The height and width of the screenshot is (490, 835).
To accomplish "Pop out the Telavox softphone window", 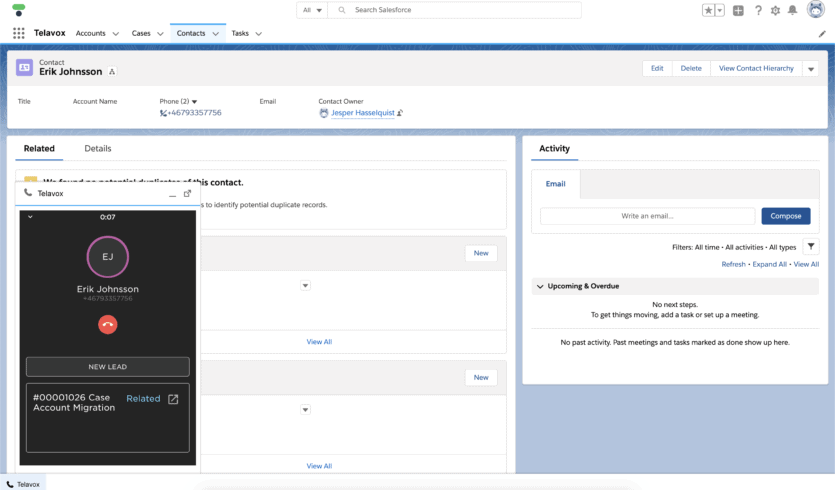I will [187, 193].
